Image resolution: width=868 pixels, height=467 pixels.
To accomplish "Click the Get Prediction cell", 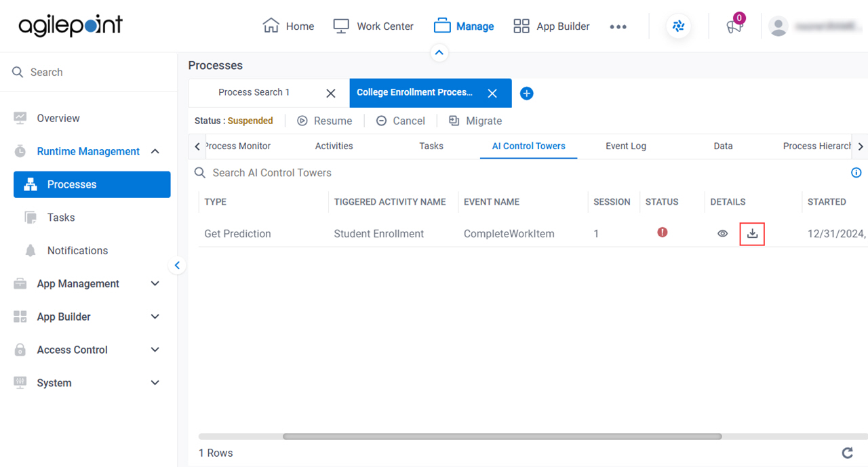I will click(237, 234).
